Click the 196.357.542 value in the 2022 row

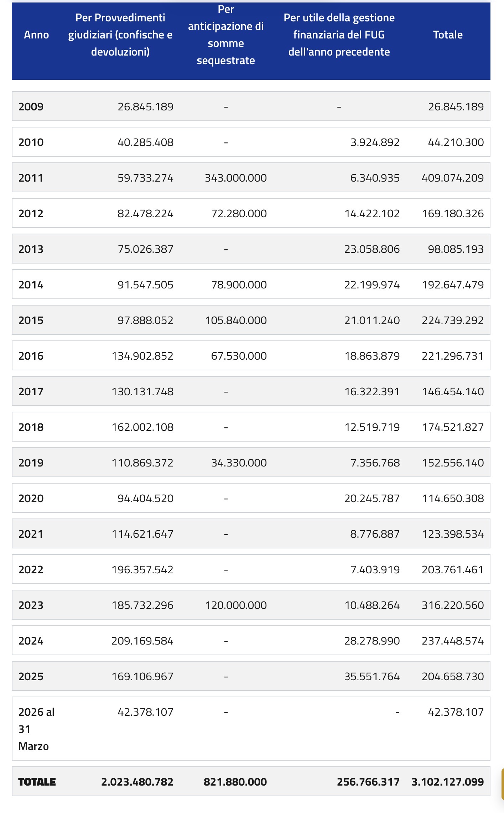pyautogui.click(x=142, y=569)
